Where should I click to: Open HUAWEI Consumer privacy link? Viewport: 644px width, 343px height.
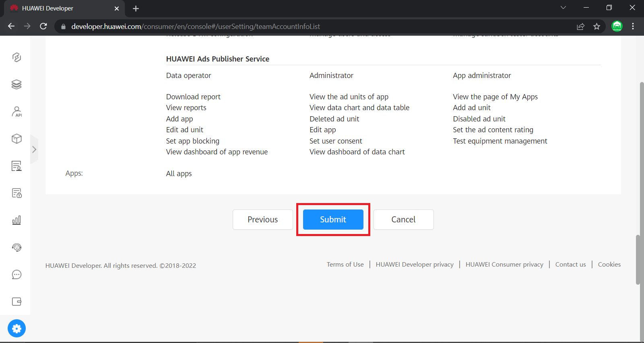(504, 264)
